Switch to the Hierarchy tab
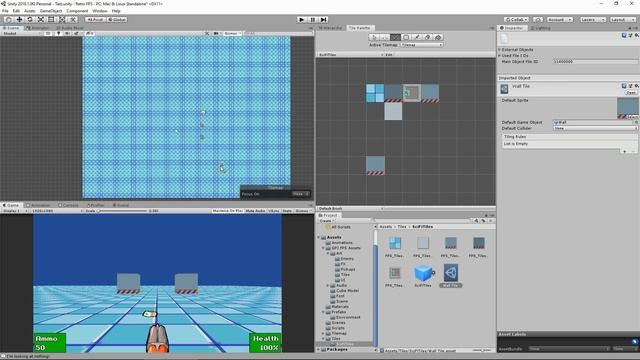Image resolution: width=640 pixels, height=360 pixels. [330, 28]
